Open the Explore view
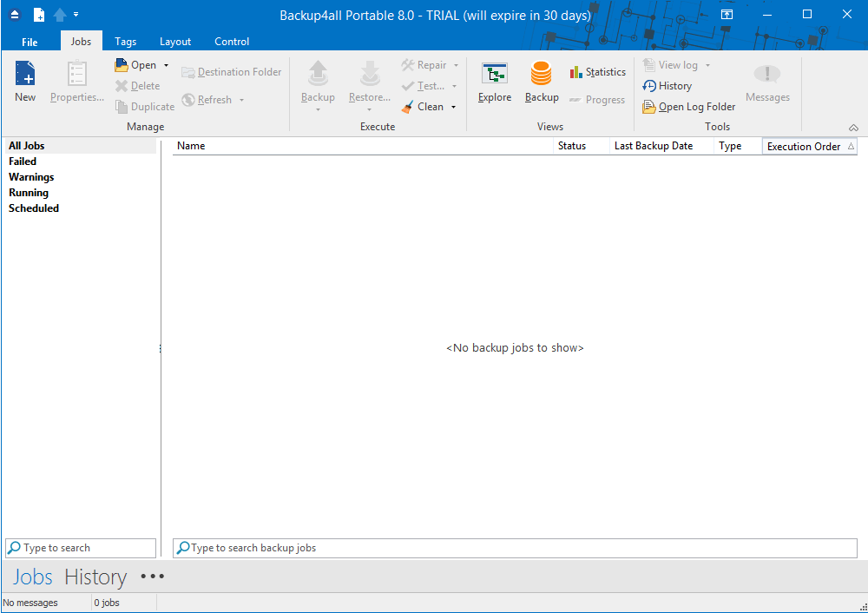The width and height of the screenshot is (868, 613). [x=495, y=76]
